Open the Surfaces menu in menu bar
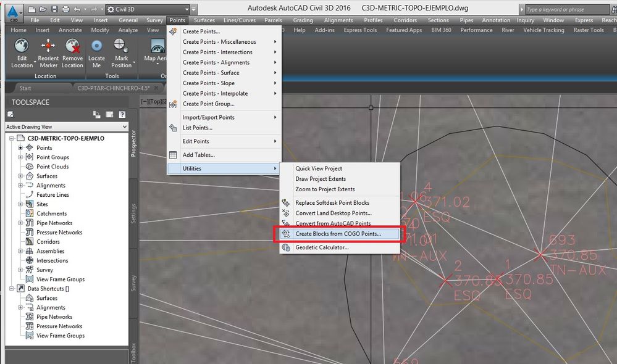Viewport: 617px width, 364px height. point(204,20)
